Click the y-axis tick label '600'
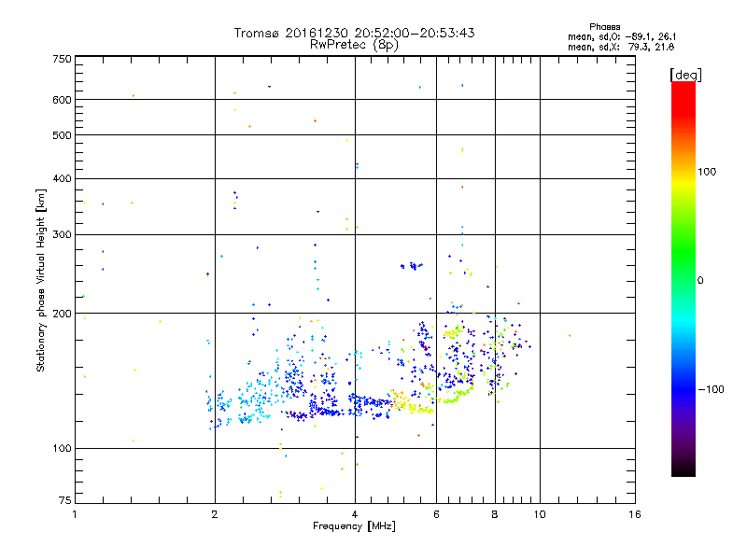Screen dimensions: 747x560 (62, 100)
